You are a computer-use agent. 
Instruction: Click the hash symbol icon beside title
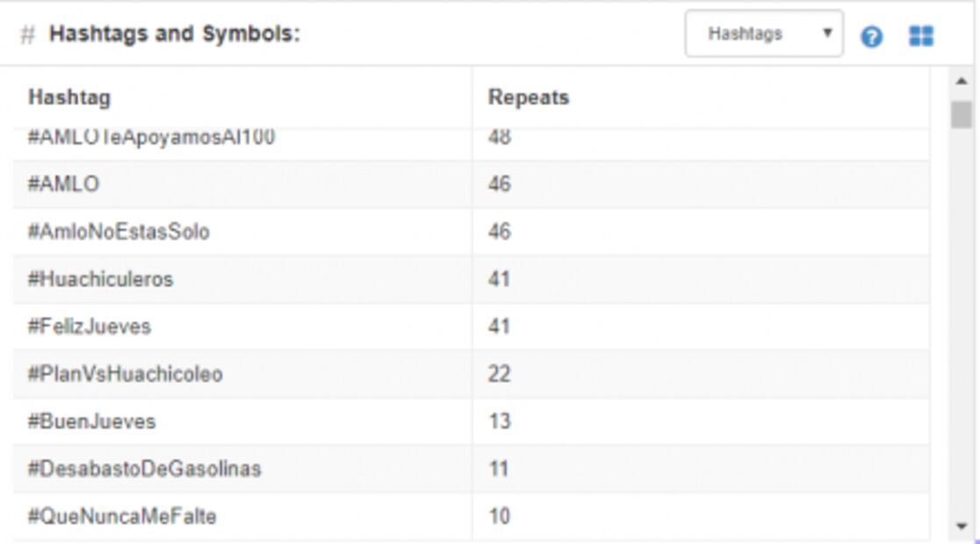pyautogui.click(x=28, y=35)
